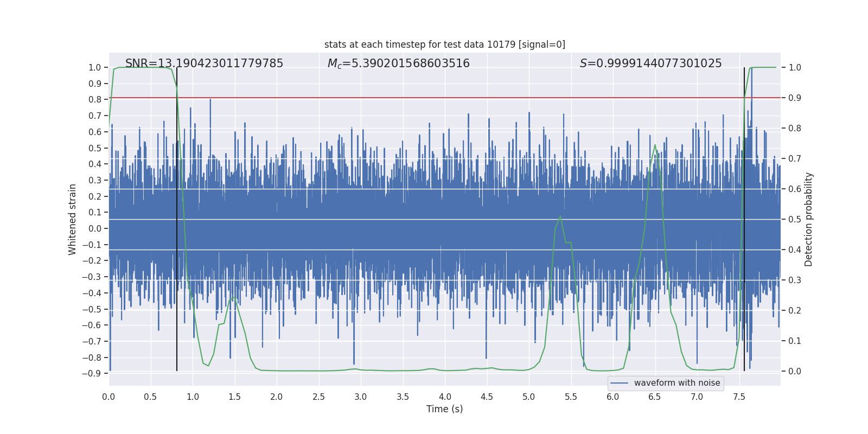The height and width of the screenshot is (434, 868).
Task: Click the S=0.999 annotation text
Action: [650, 63]
